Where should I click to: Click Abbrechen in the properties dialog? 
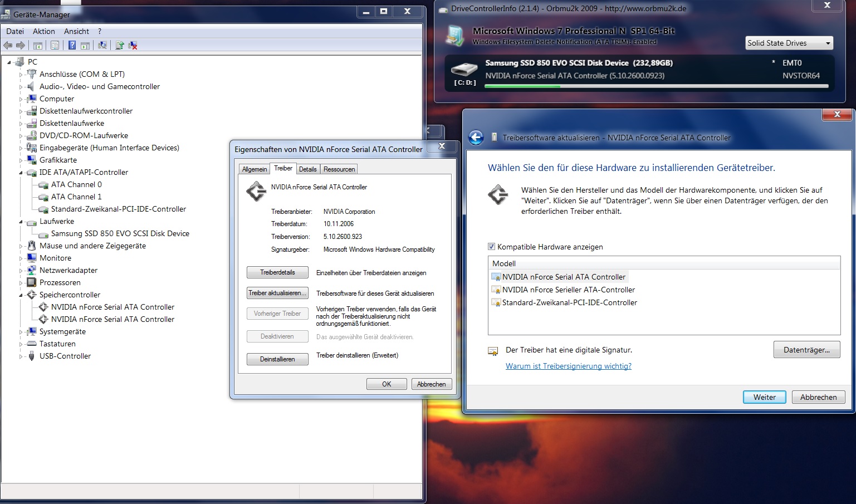[x=431, y=384]
